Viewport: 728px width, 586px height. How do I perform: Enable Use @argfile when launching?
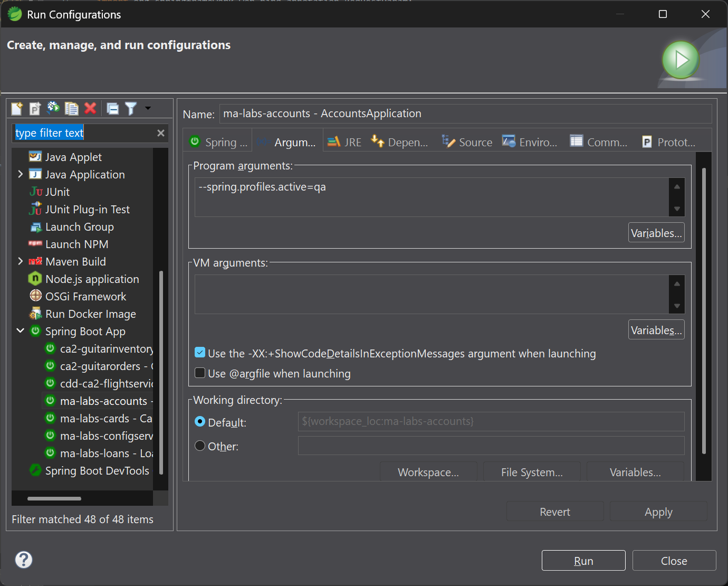pyautogui.click(x=200, y=373)
